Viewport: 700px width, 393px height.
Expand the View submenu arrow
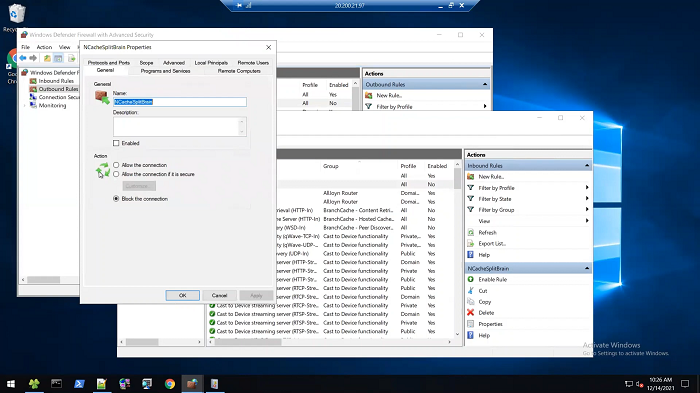click(587, 221)
